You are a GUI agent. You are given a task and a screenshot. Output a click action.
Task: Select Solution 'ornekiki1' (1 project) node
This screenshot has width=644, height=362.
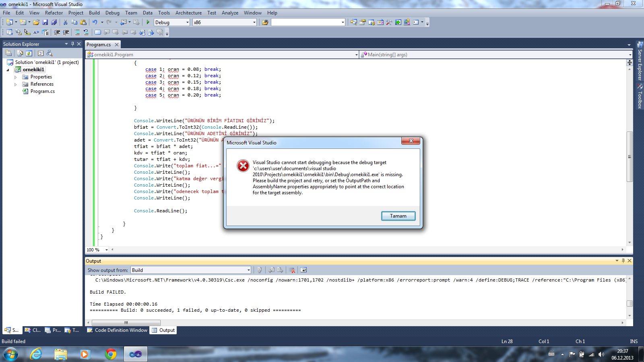(x=47, y=62)
